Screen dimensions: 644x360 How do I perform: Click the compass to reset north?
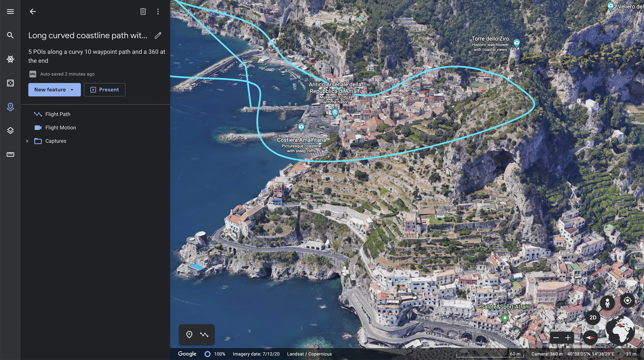click(590, 337)
